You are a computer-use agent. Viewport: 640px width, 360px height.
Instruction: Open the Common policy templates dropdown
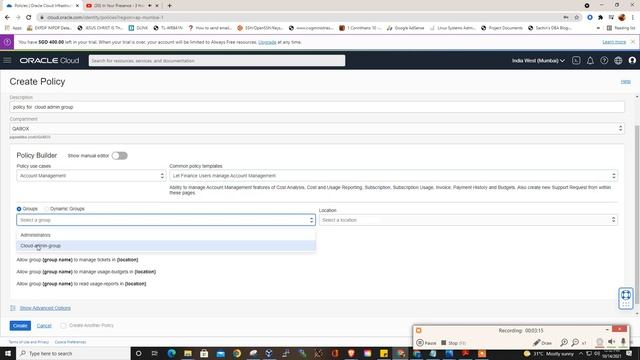[x=393, y=176]
